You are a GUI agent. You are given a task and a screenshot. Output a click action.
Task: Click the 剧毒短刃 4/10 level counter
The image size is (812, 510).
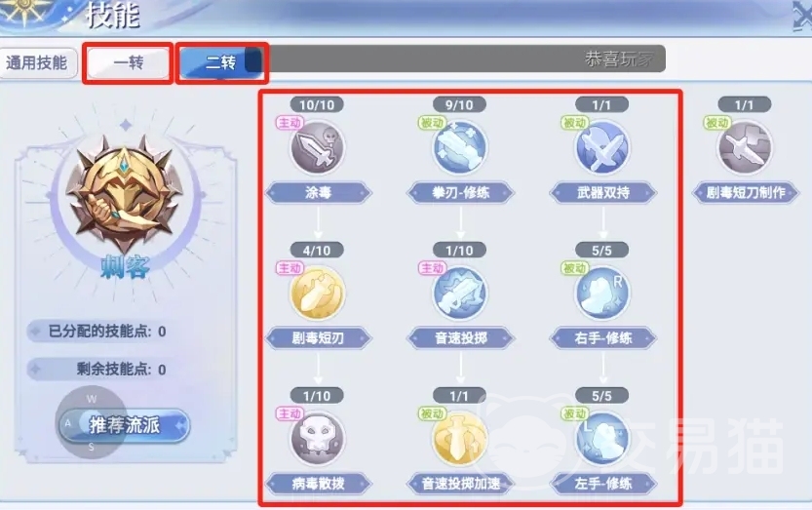[317, 251]
